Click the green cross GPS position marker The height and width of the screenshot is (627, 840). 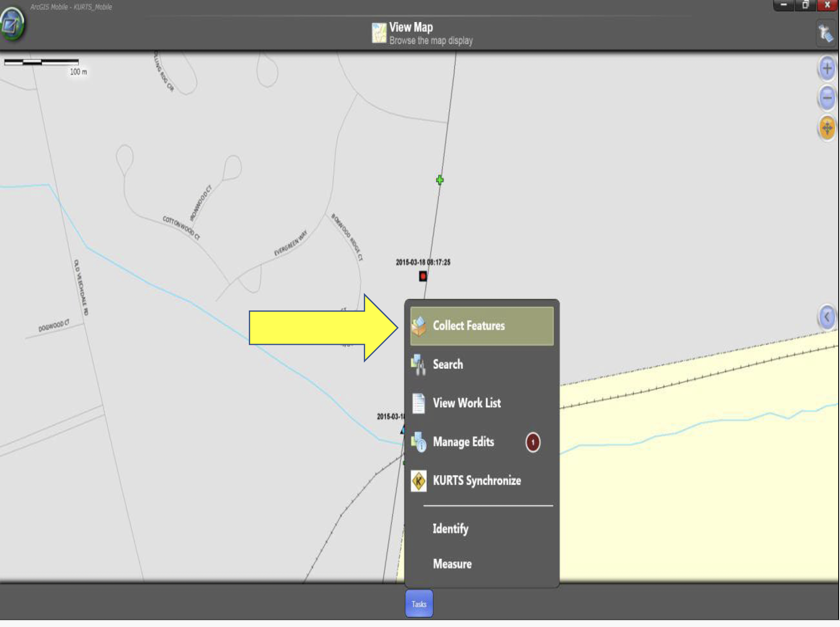click(x=439, y=180)
